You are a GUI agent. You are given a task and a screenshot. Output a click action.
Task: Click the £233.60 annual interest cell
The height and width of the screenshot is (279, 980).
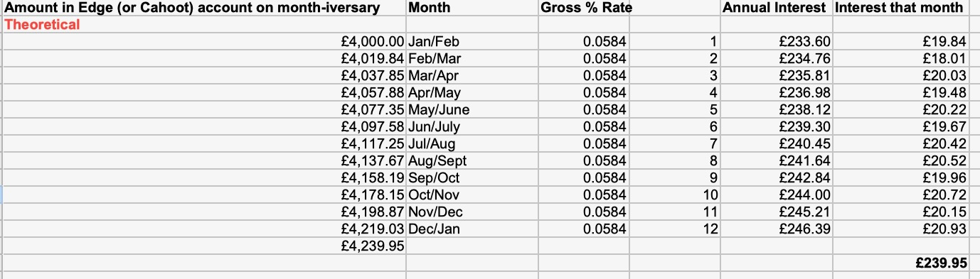(x=775, y=42)
